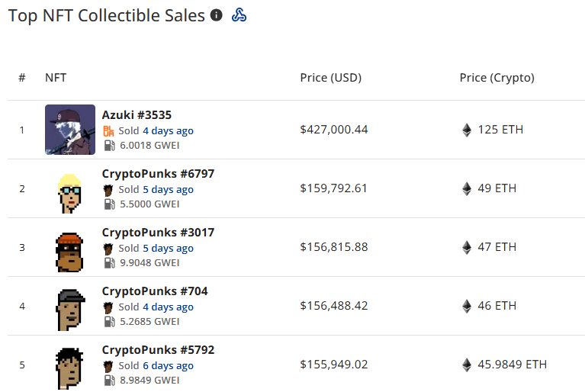Click the Price (USD) column header
585x392 pixels.
click(330, 78)
